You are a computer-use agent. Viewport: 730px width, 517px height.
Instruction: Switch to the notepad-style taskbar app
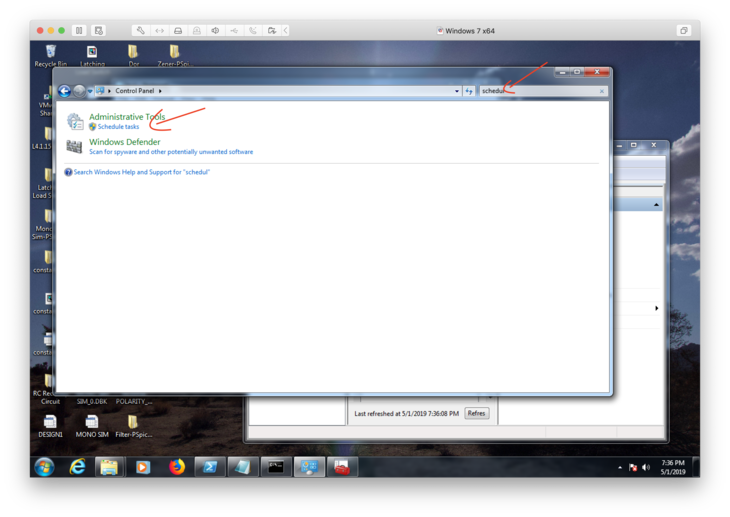pos(243,467)
